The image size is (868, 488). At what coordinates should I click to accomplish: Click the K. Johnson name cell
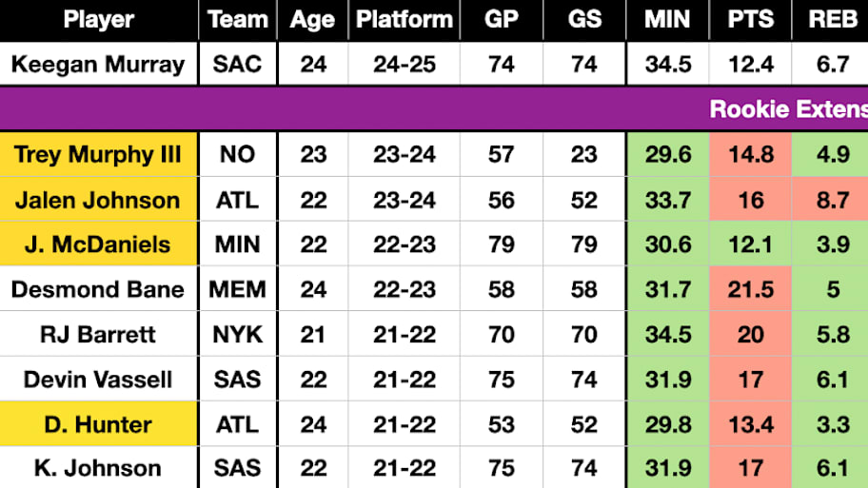point(99,468)
